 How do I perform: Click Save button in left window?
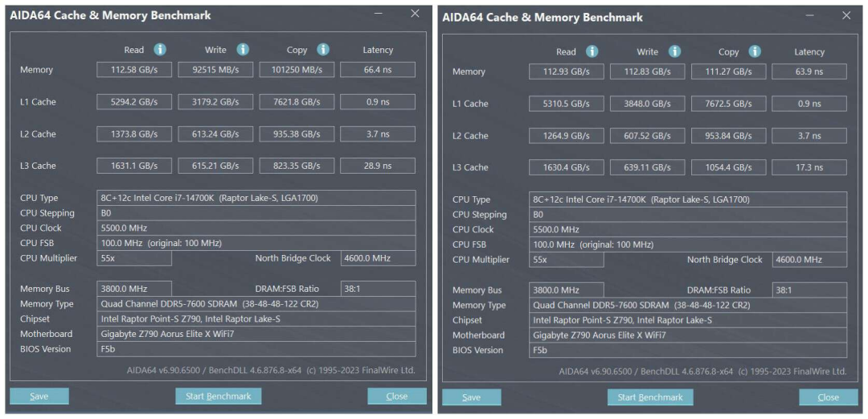point(39,396)
